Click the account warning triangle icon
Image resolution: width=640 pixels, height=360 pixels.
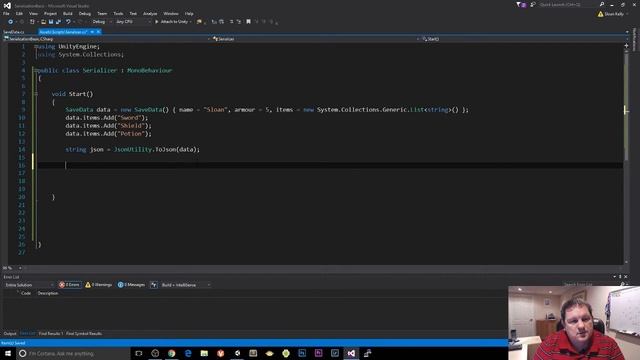click(x=600, y=14)
